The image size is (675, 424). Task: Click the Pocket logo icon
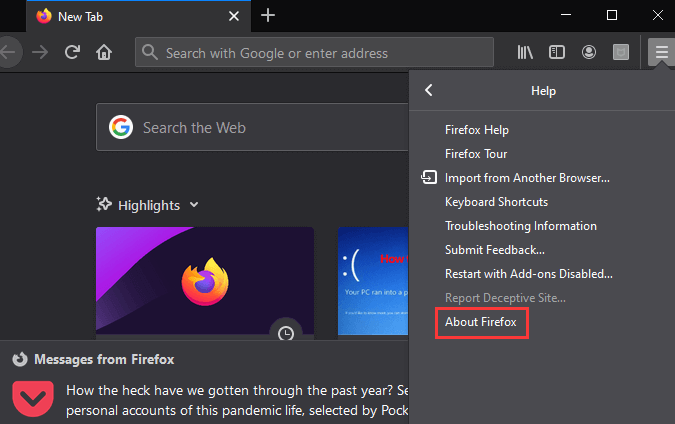(x=33, y=398)
